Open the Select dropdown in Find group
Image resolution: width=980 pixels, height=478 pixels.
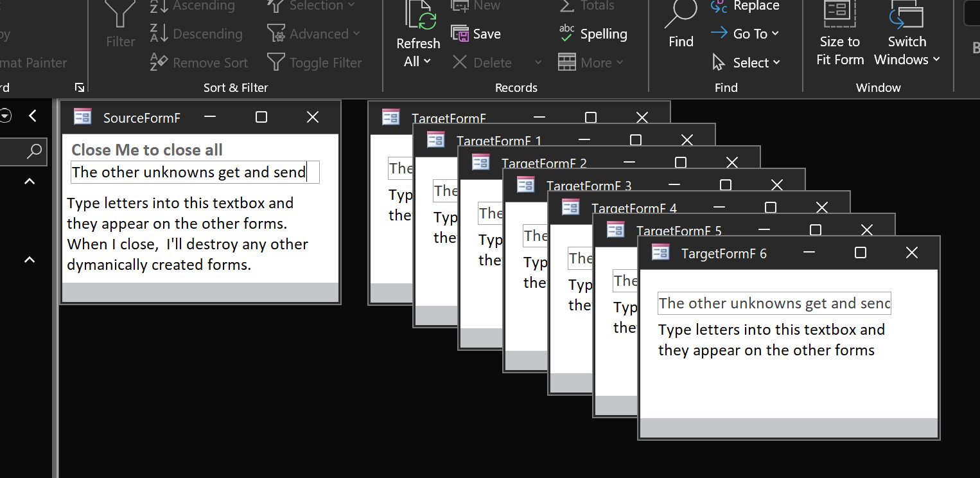746,63
